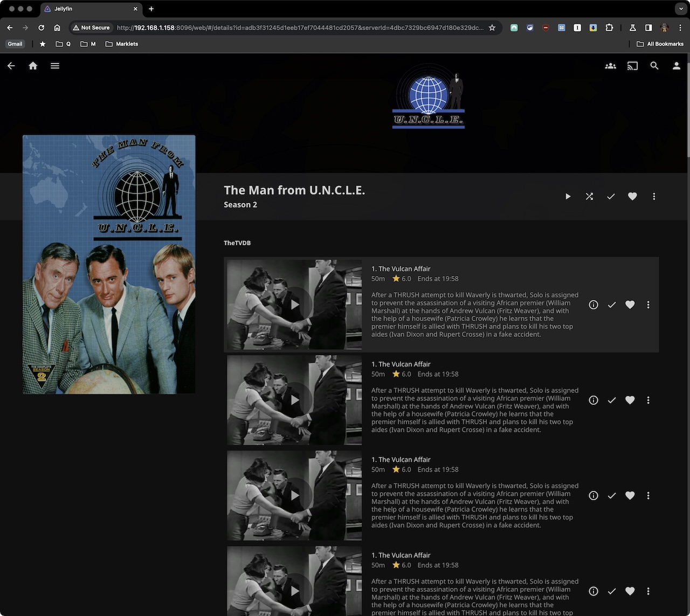Screen dimensions: 690x616
Task: Go back using Jellyfin back arrow
Action: (11, 66)
